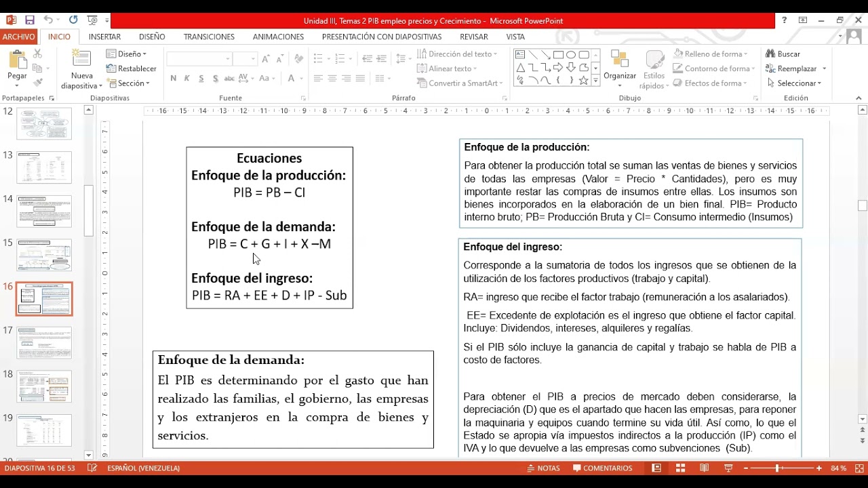Select slide 15 thumbnail
This screenshot has width=868, height=488.
click(44, 254)
